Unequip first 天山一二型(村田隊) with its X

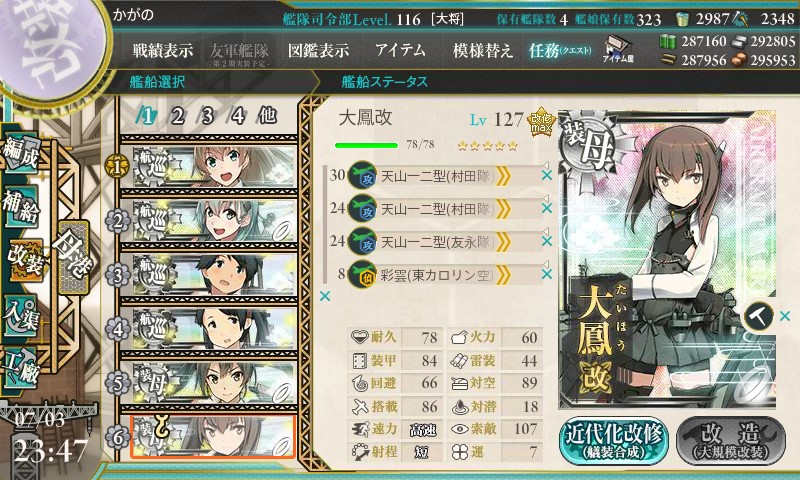click(547, 175)
